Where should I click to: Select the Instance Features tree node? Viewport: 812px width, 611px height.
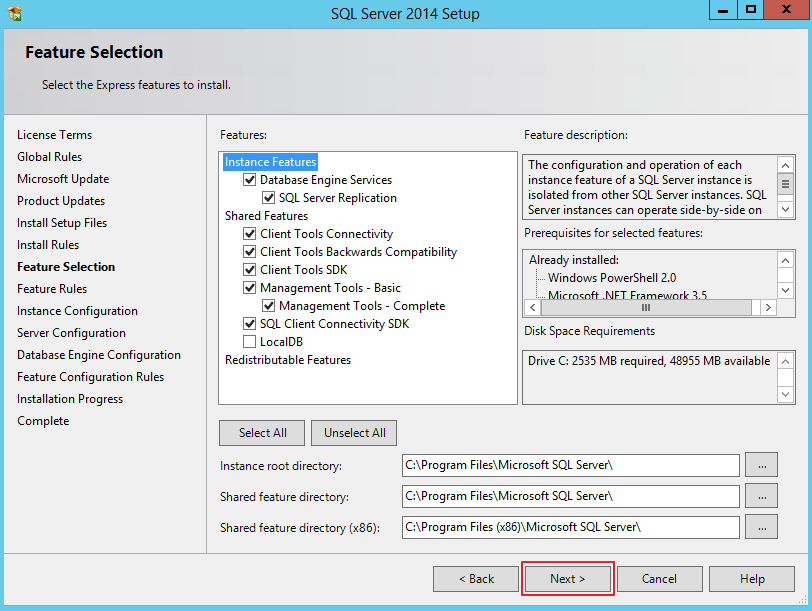click(270, 162)
